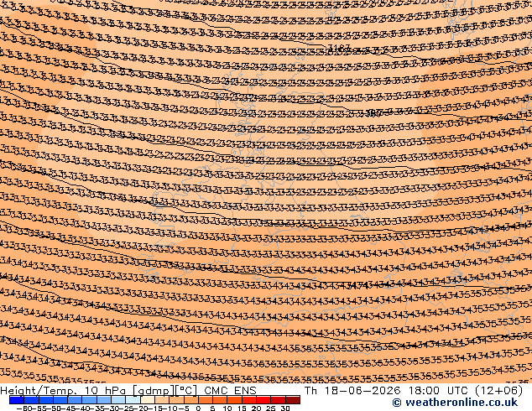
Task: Click the positive '10' legend scale value
Action: point(227,408)
